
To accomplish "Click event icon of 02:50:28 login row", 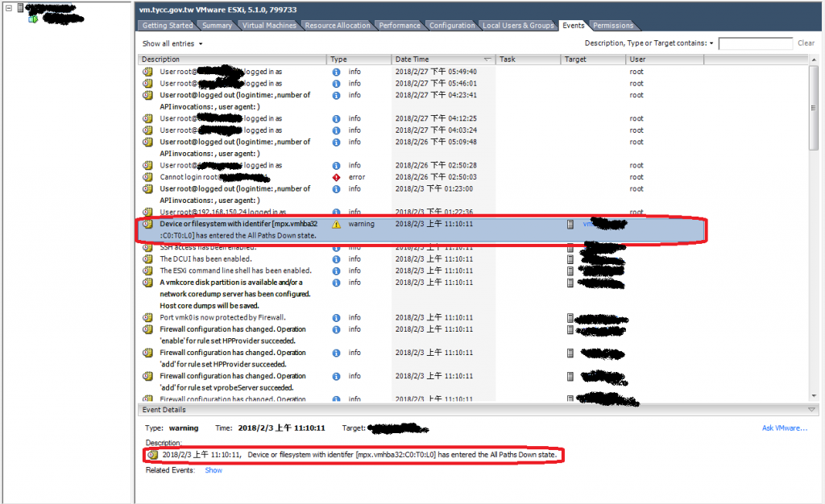I will pyautogui.click(x=148, y=166).
